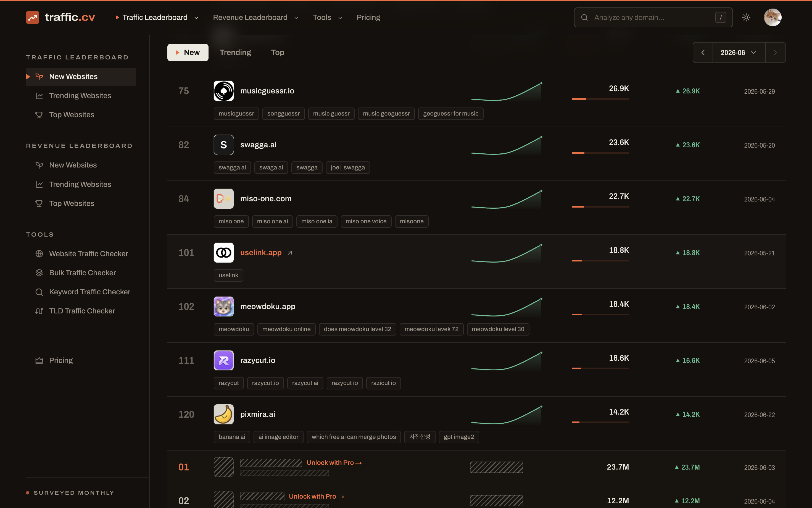Open the user avatar profile menu

(773, 17)
